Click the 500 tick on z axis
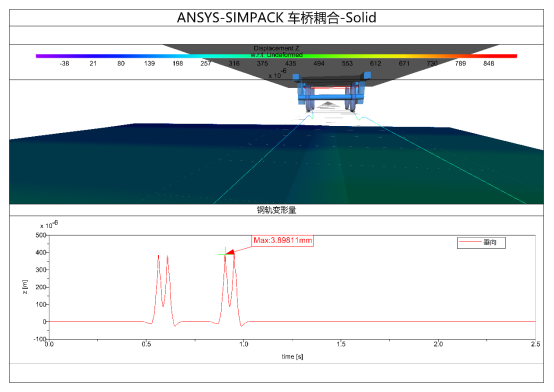Viewport: 554px width, 392px height. coord(41,235)
